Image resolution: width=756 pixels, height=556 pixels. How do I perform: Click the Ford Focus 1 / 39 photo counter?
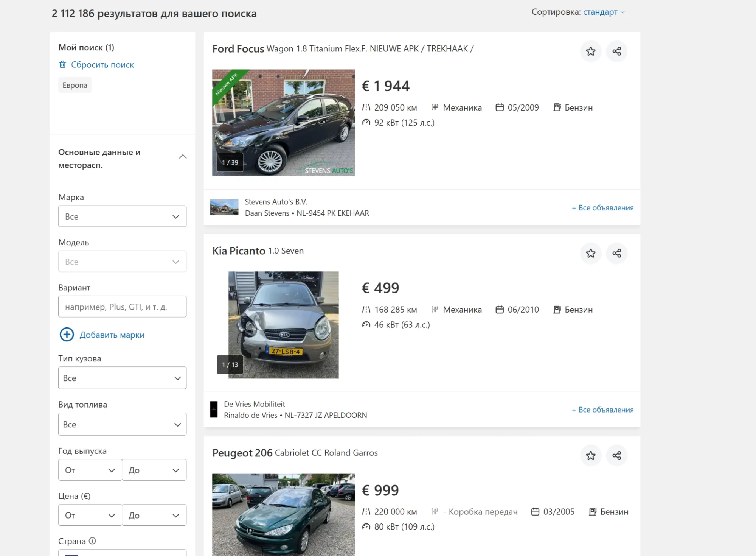pyautogui.click(x=230, y=162)
